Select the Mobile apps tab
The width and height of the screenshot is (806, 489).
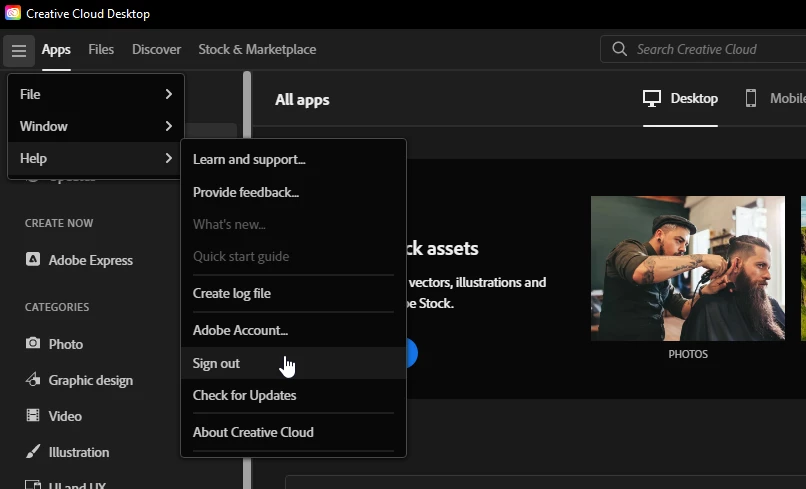[x=775, y=99]
